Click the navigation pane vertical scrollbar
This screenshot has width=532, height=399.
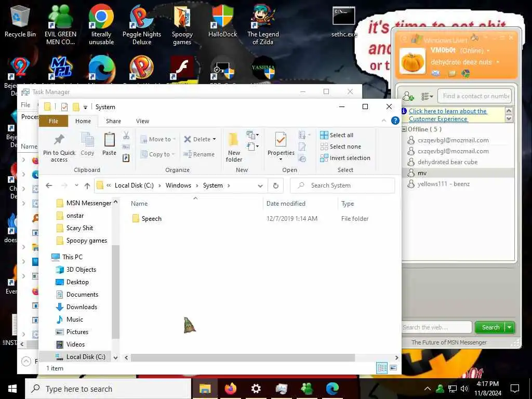[x=115, y=292]
